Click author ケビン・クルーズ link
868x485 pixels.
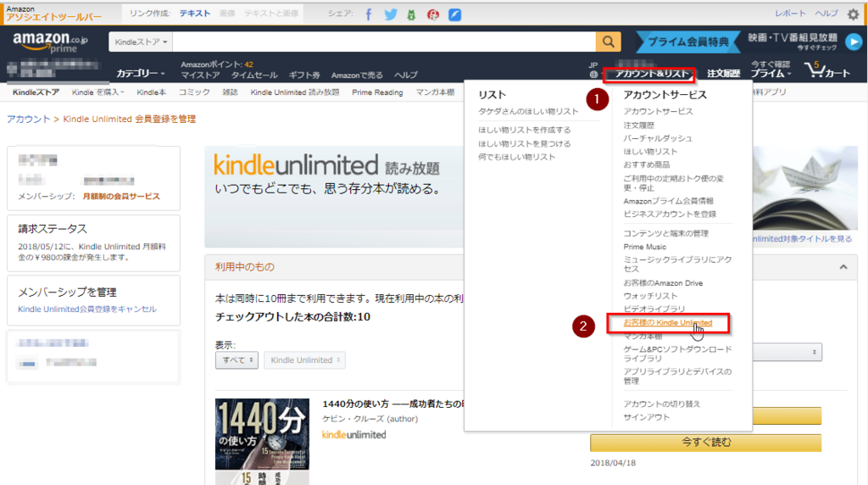[354, 419]
